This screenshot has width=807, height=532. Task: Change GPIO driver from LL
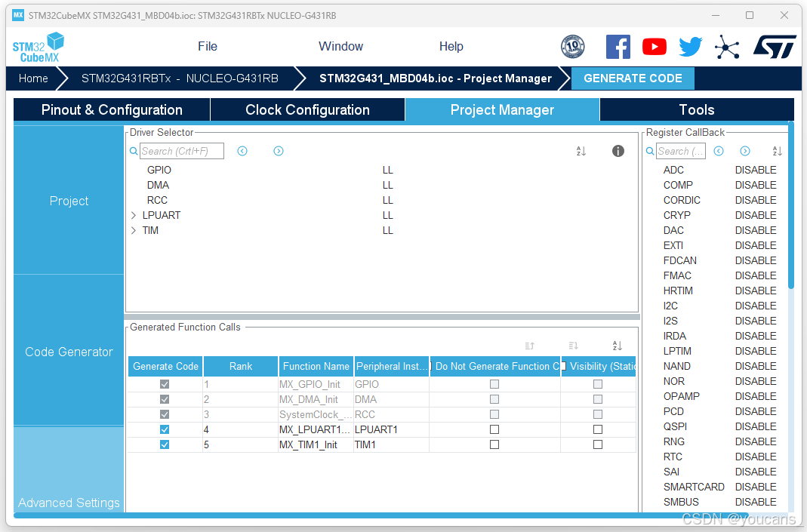(x=387, y=170)
